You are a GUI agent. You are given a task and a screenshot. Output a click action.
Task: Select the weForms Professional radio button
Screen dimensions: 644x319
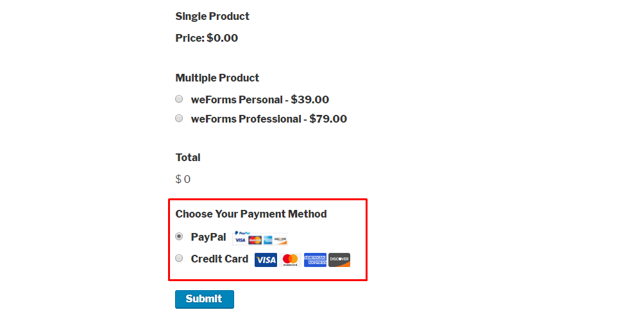pos(179,118)
